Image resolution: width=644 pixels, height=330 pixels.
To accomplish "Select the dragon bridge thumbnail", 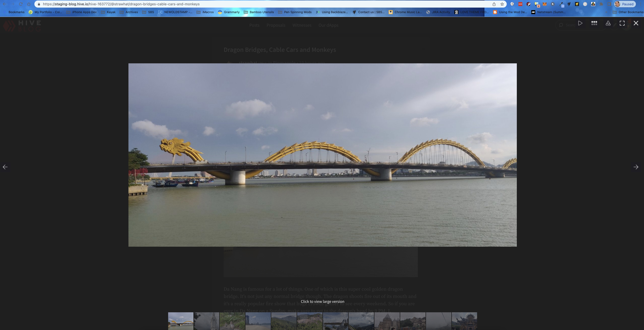I will (181, 321).
